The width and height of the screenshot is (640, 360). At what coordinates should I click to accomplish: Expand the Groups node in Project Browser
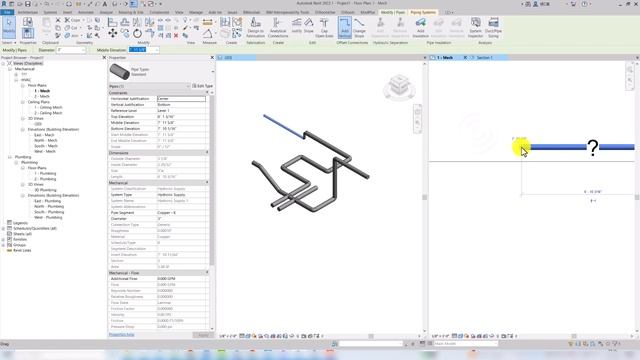pos(4,245)
